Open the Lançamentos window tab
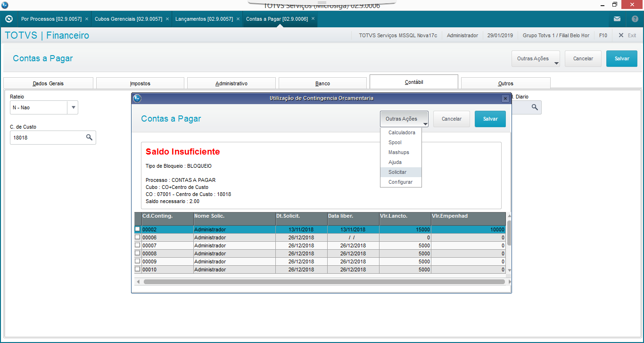 tap(204, 19)
